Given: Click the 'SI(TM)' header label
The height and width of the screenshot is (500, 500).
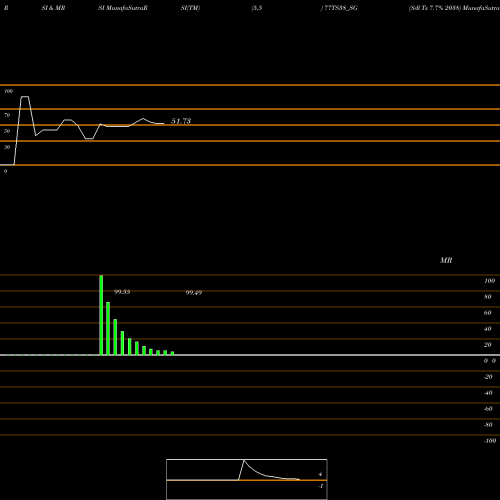Looking at the screenshot, I should point(190,8).
